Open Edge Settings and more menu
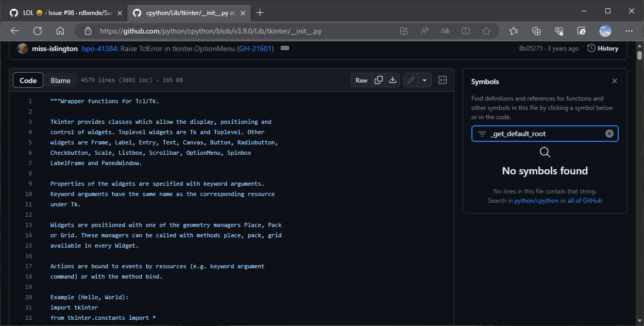644x326 pixels. click(x=629, y=31)
